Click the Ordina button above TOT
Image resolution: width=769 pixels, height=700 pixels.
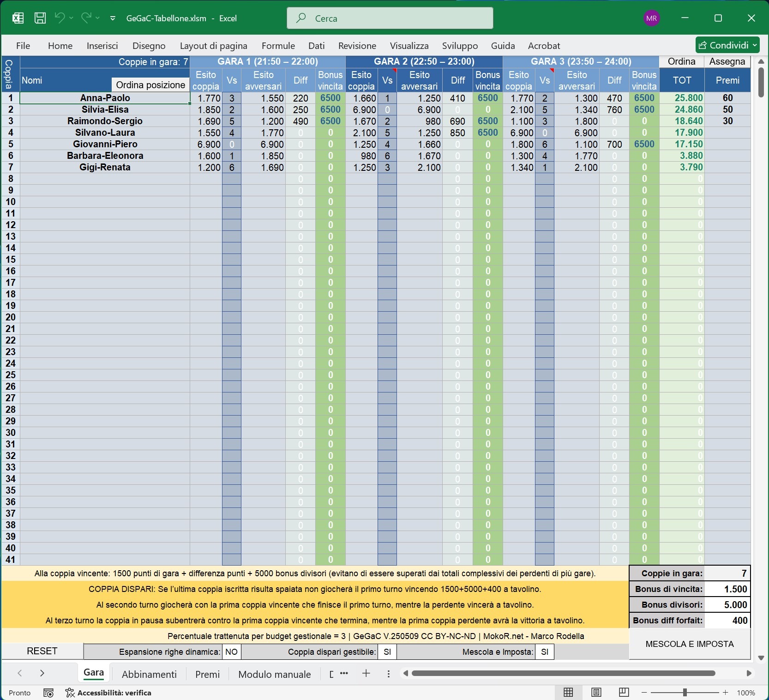pos(681,61)
